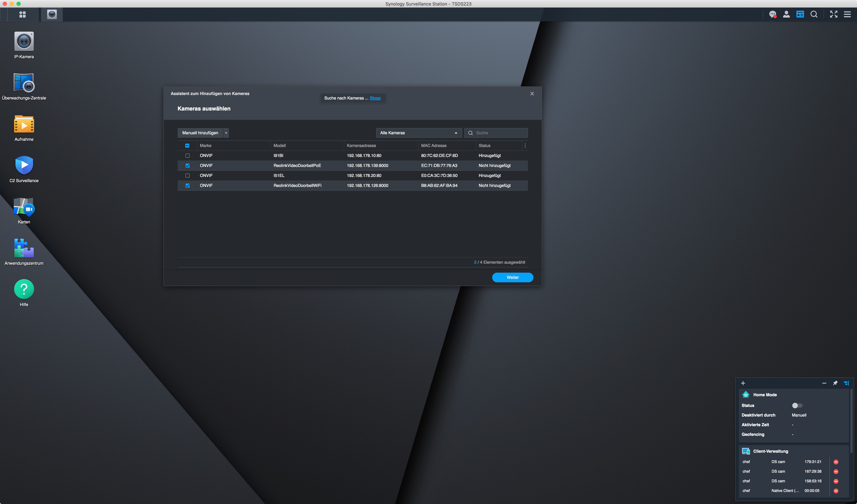Open the notifications chat bubble icon

(x=772, y=14)
